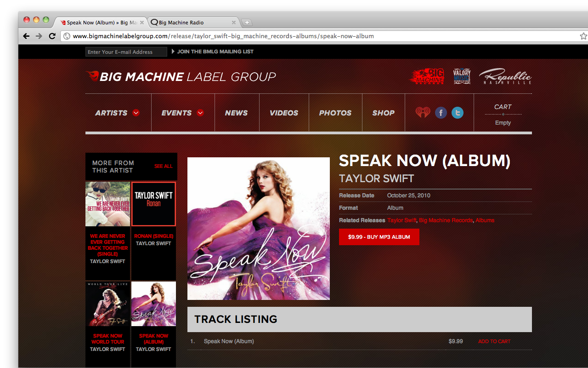Viewport: 588px width, 368px height.
Task: Open the ARTISTS menu item
Action: click(111, 113)
